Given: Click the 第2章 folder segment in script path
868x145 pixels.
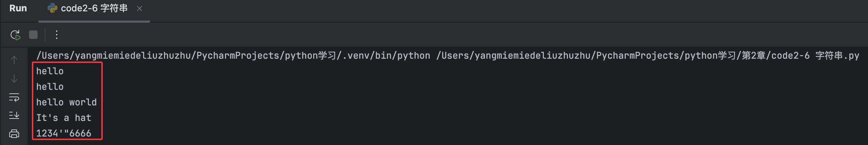Looking at the screenshot, I should click(753, 56).
